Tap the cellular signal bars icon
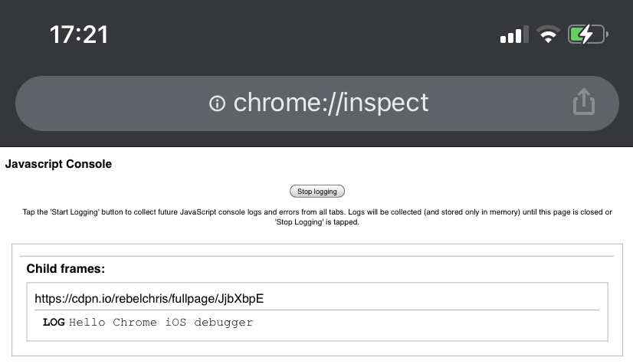Image resolution: width=633 pixels, height=364 pixels. pos(514,34)
